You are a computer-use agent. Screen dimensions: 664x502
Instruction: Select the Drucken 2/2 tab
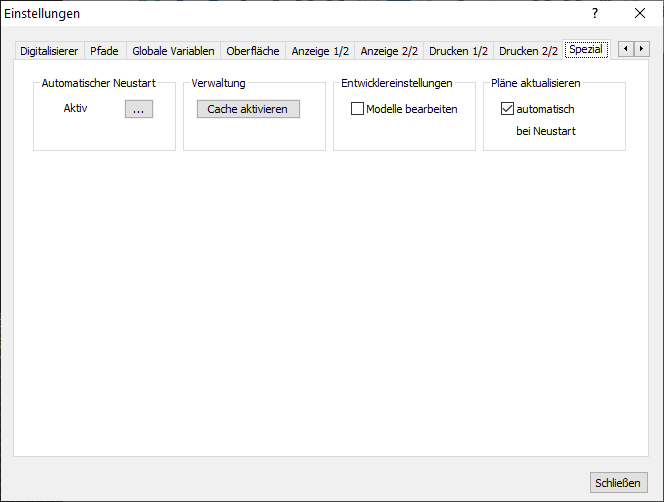pyautogui.click(x=528, y=50)
